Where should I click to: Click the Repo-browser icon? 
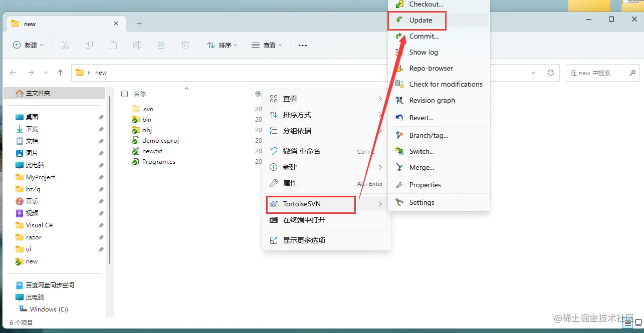coord(399,68)
